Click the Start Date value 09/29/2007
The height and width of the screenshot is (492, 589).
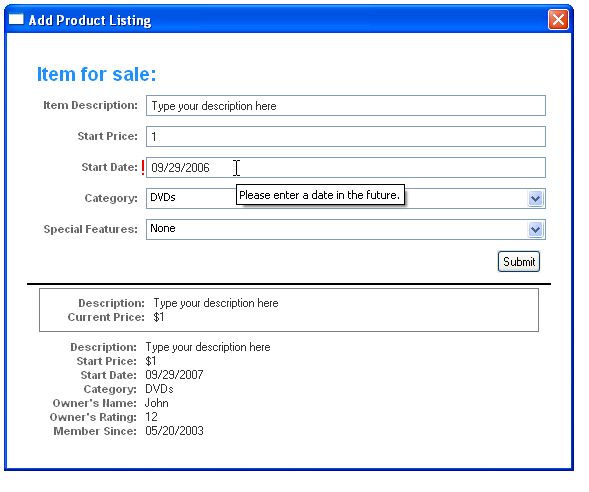tap(174, 375)
